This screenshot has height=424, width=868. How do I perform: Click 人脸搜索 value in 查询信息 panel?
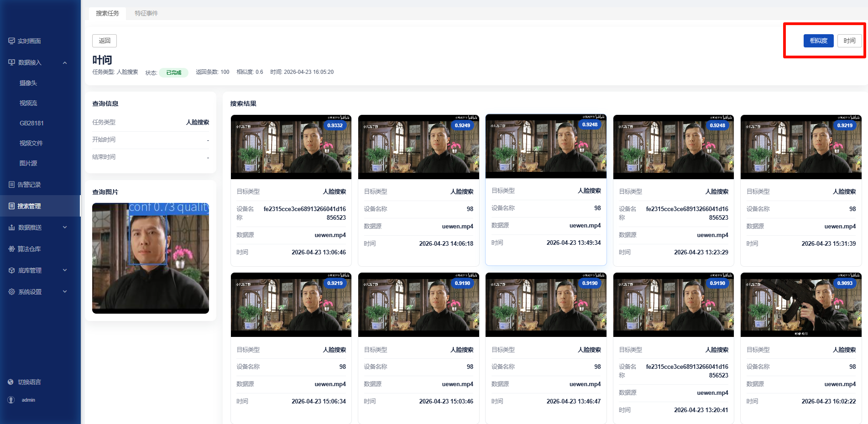pyautogui.click(x=198, y=122)
